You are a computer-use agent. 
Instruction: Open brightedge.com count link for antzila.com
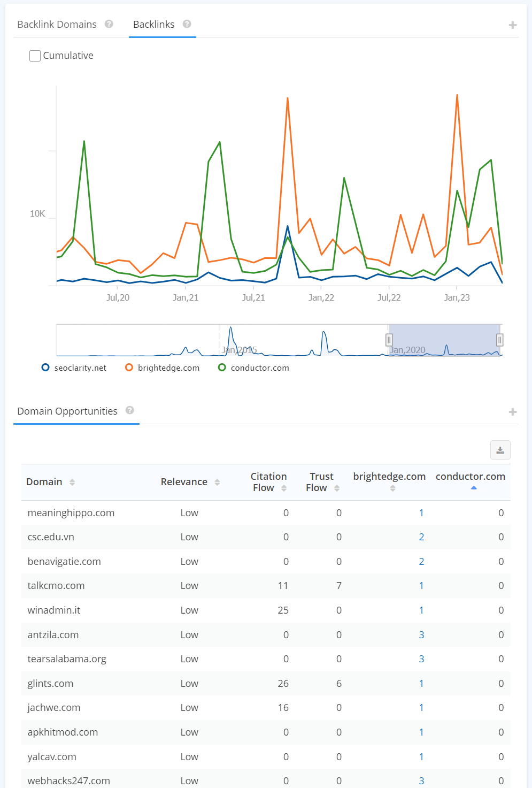[x=421, y=635]
